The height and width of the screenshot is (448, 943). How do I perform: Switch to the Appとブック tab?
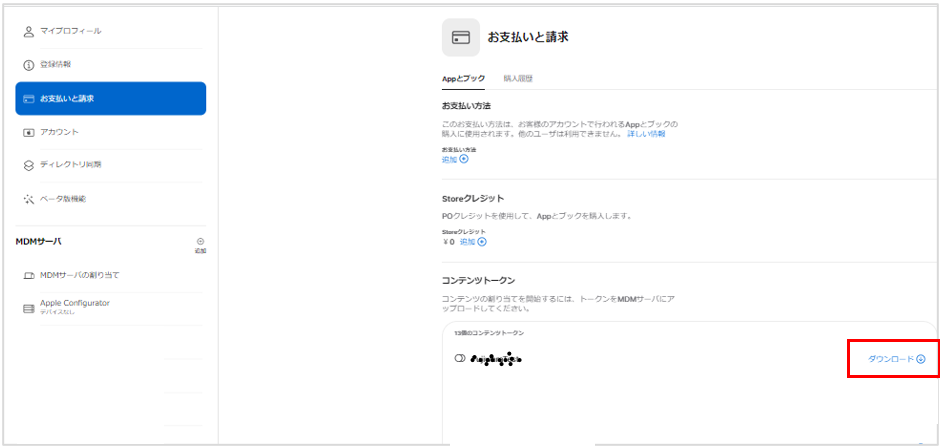pos(463,79)
